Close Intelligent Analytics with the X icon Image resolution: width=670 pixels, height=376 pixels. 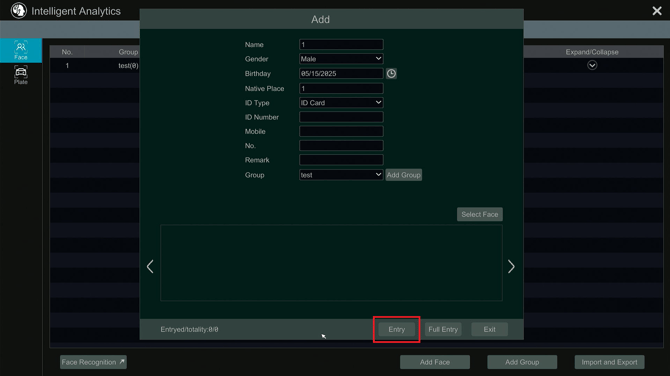[657, 11]
